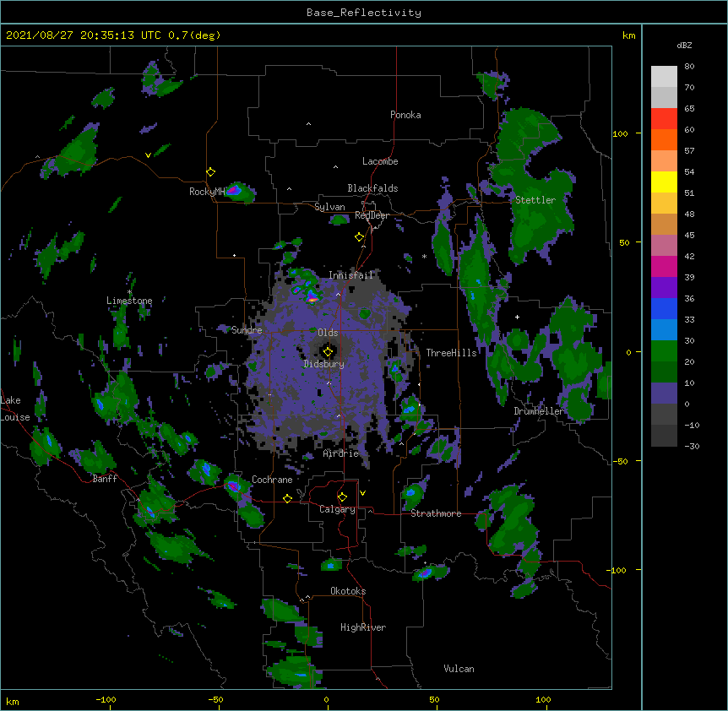The width and height of the screenshot is (728, 711).
Task: Click the RedDeer city label
Action: (372, 215)
